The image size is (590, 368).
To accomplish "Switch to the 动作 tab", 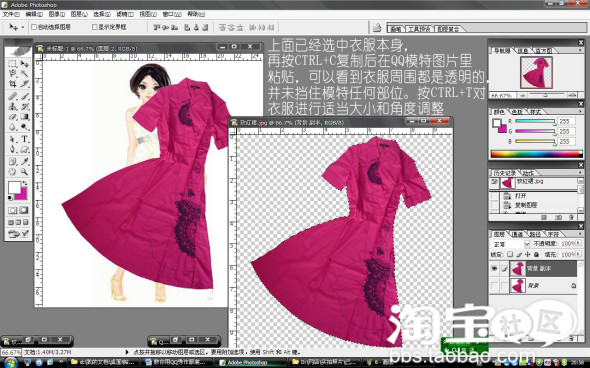I will 528,173.
